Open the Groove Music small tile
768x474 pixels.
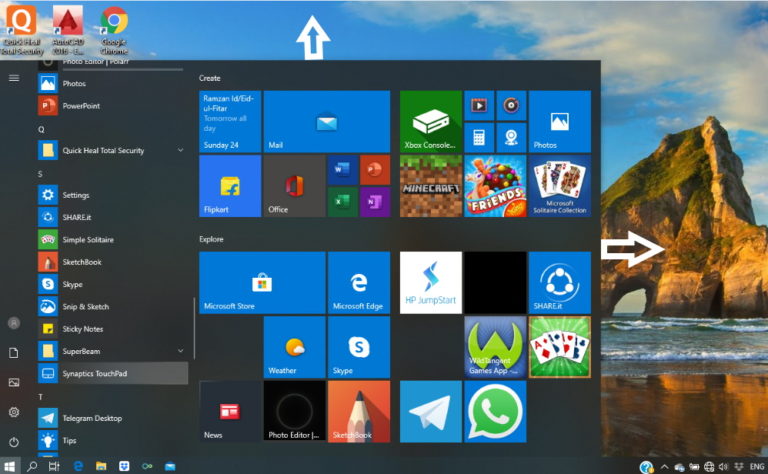[x=511, y=105]
